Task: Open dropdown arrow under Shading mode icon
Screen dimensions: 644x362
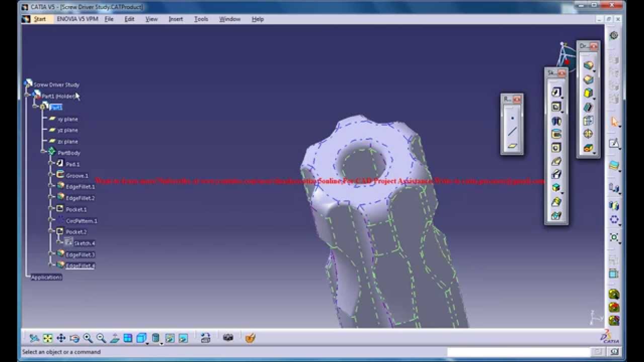Action: pyautogui.click(x=161, y=344)
